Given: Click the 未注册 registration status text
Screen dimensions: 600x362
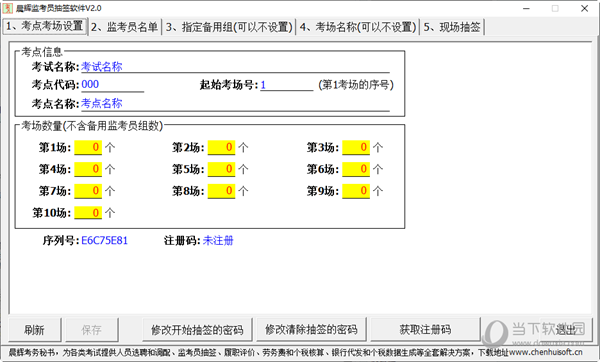Looking at the screenshot, I should (x=218, y=240).
